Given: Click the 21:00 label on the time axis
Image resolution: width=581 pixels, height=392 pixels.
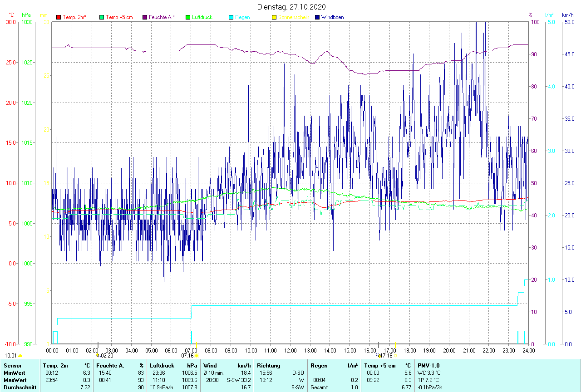Looking at the screenshot, I should pyautogui.click(x=469, y=351).
